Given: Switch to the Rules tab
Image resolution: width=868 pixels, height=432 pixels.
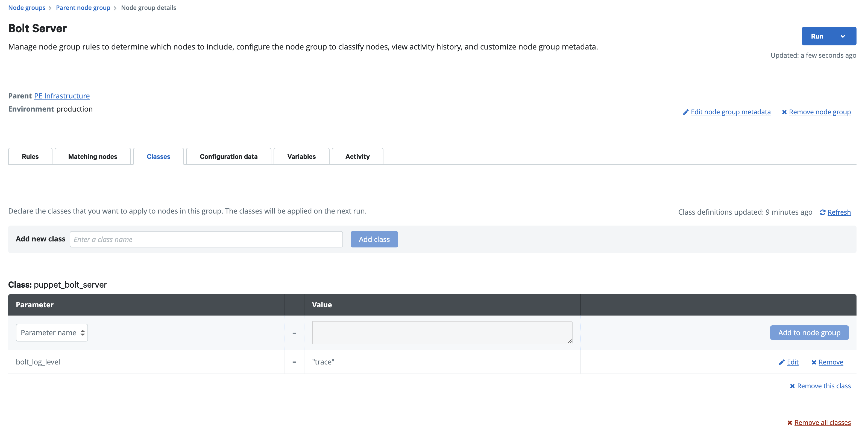Looking at the screenshot, I should pos(30,156).
